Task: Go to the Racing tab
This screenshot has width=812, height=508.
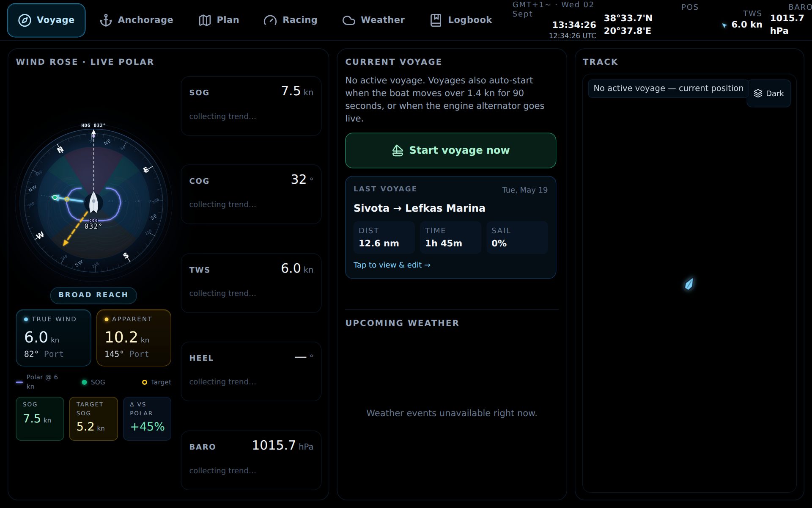Action: (290, 20)
